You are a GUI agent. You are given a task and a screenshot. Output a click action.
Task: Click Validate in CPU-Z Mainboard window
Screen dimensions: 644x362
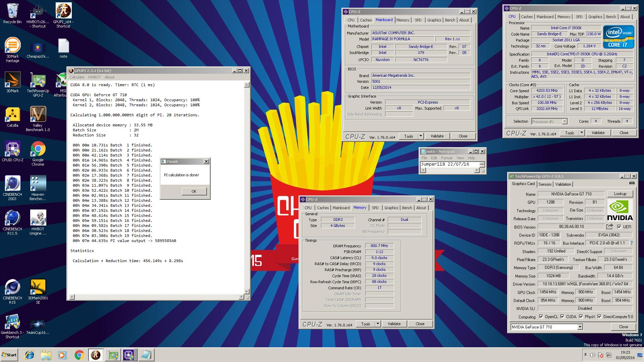pyautogui.click(x=437, y=136)
